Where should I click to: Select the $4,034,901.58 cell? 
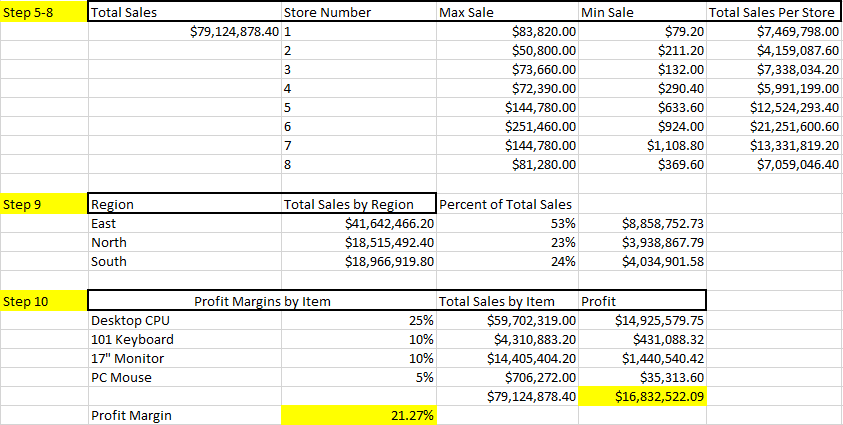pos(642,261)
